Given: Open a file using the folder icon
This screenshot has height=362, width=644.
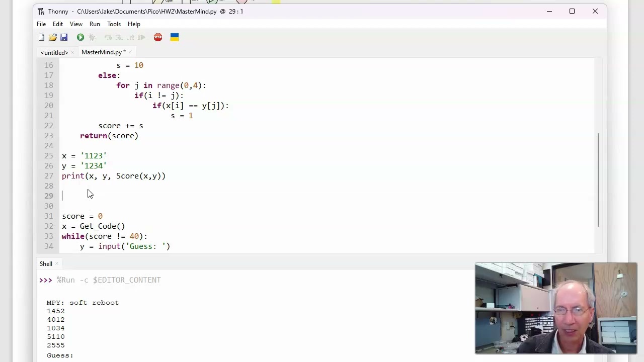Looking at the screenshot, I should click(x=52, y=38).
